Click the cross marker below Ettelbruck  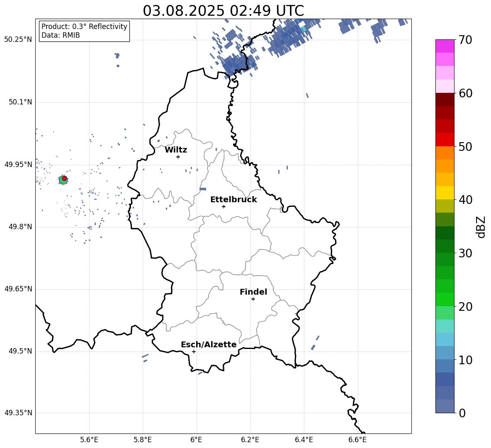[x=224, y=206]
